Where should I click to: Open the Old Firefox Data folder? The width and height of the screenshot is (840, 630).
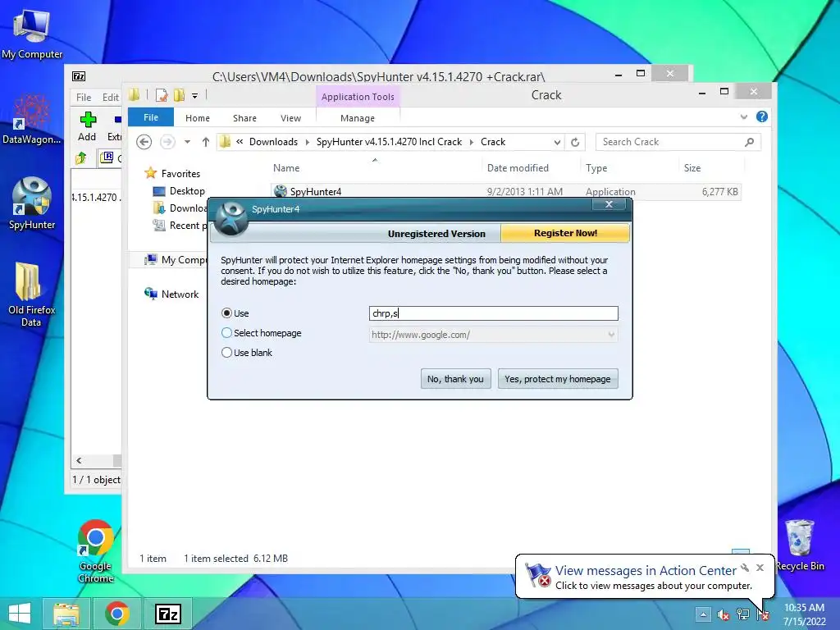pyautogui.click(x=31, y=294)
